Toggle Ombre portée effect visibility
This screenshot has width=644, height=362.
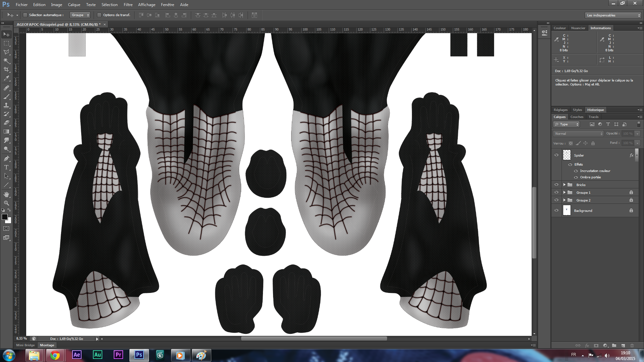pyautogui.click(x=576, y=177)
